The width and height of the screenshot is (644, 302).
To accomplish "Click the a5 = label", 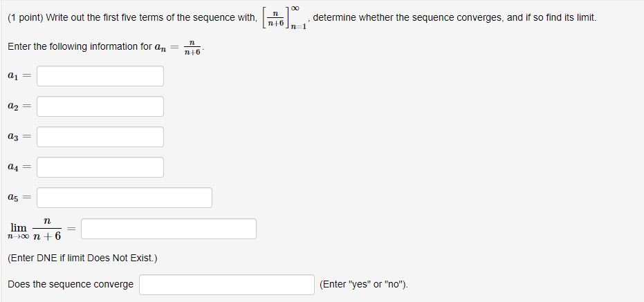I will [x=19, y=198].
